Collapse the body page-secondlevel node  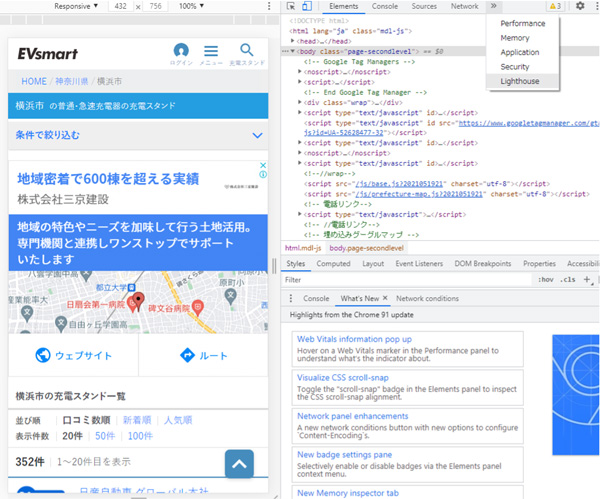point(293,51)
